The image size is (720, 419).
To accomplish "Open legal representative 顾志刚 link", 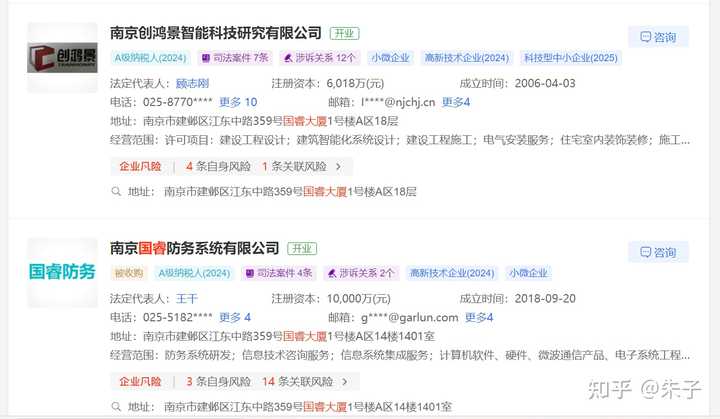I will tap(192, 83).
